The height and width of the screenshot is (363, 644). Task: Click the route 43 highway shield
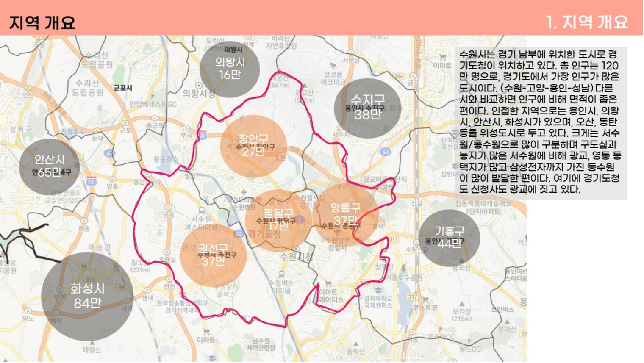[x=385, y=152]
